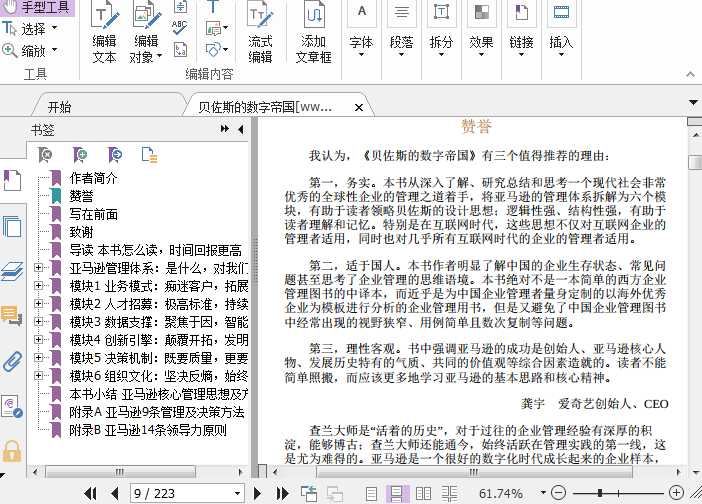Open the comments panel in left sidebar
The image size is (702, 504).
pyautogui.click(x=12, y=316)
